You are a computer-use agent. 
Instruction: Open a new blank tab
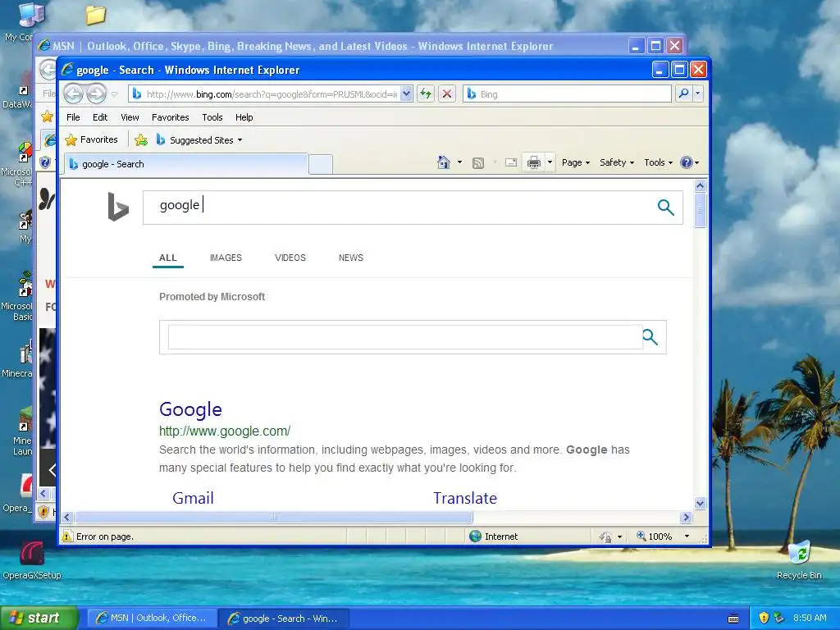pos(321,164)
